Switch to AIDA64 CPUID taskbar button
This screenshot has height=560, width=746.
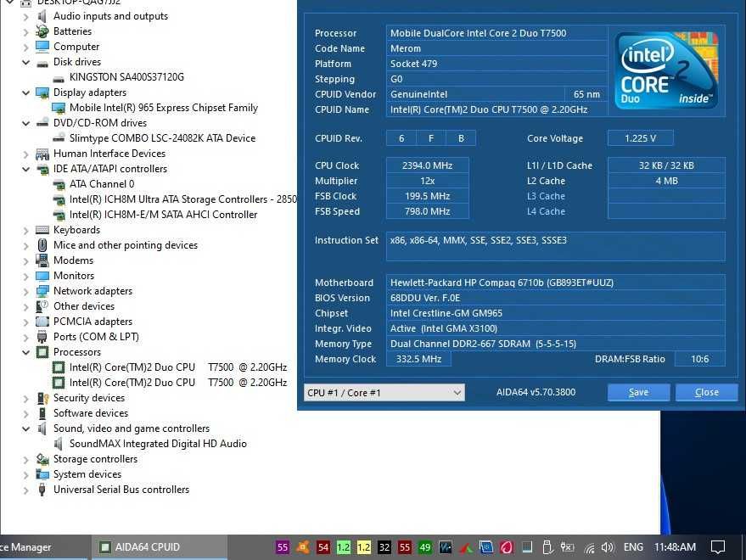[160, 547]
